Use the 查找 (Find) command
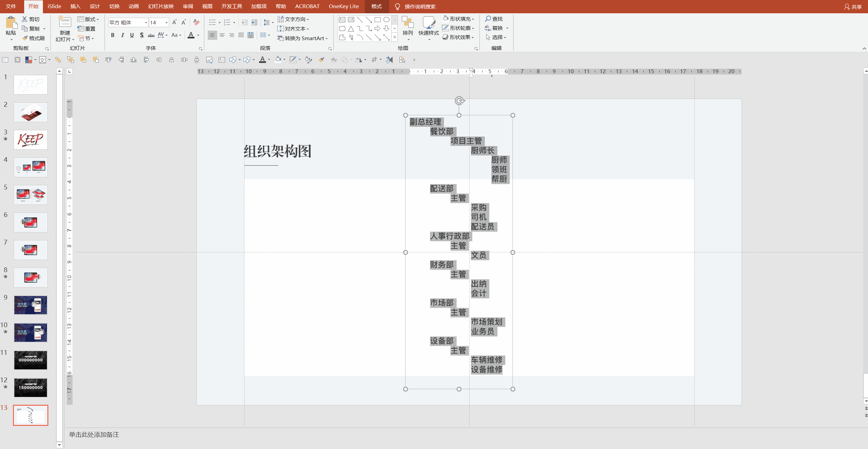Viewport: 868px width, 449px height. click(494, 19)
